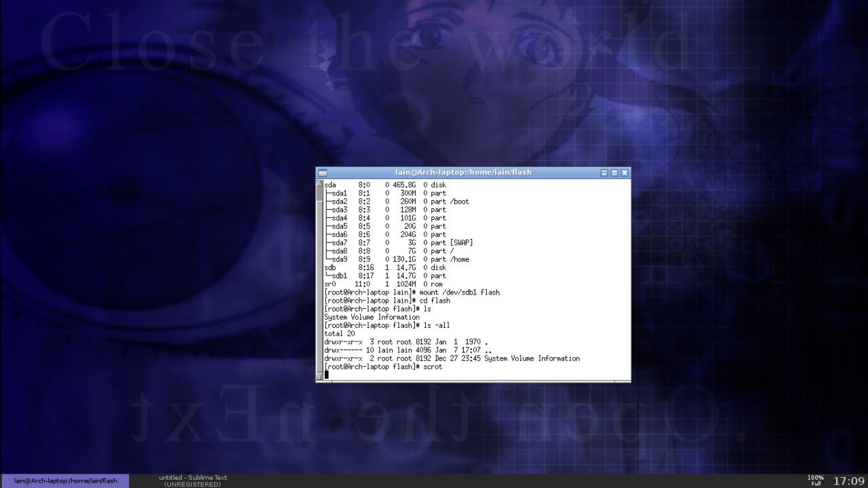
Task: Click the 17:09 clock in the taskbar
Action: click(x=848, y=481)
